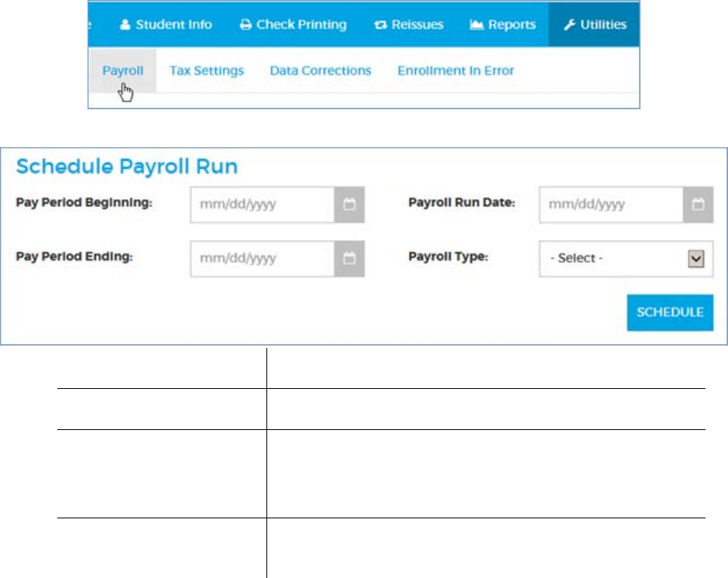Switch to the Enrollment In Error tab
The height and width of the screenshot is (578, 728).
455,71
